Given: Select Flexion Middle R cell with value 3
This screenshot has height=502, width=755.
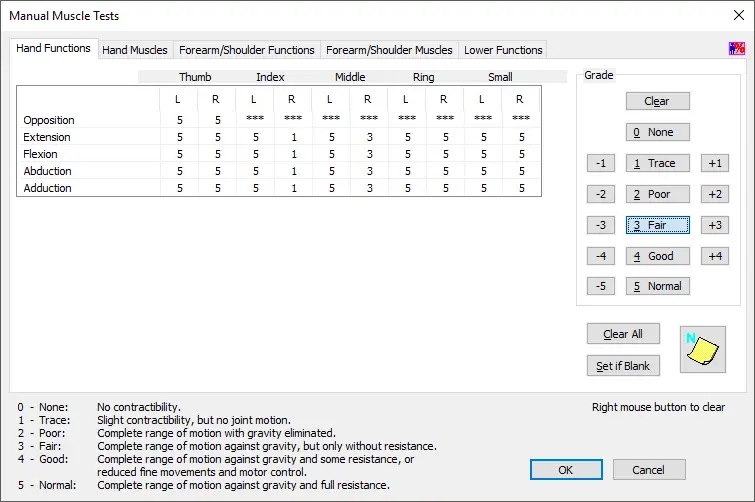Looking at the screenshot, I should click(x=370, y=154).
